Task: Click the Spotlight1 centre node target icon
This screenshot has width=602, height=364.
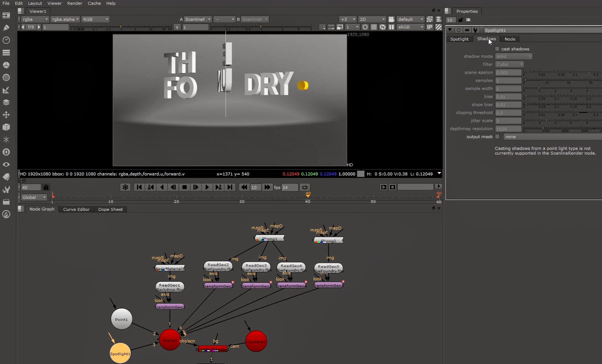Action: (x=459, y=30)
